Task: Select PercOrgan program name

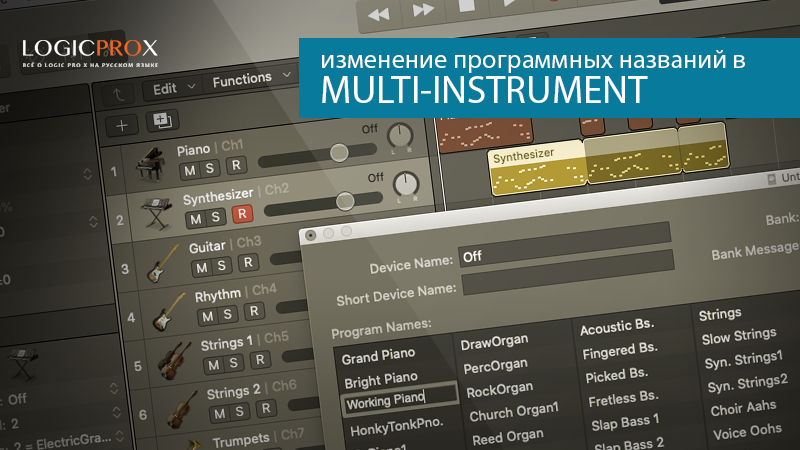Action: point(495,365)
